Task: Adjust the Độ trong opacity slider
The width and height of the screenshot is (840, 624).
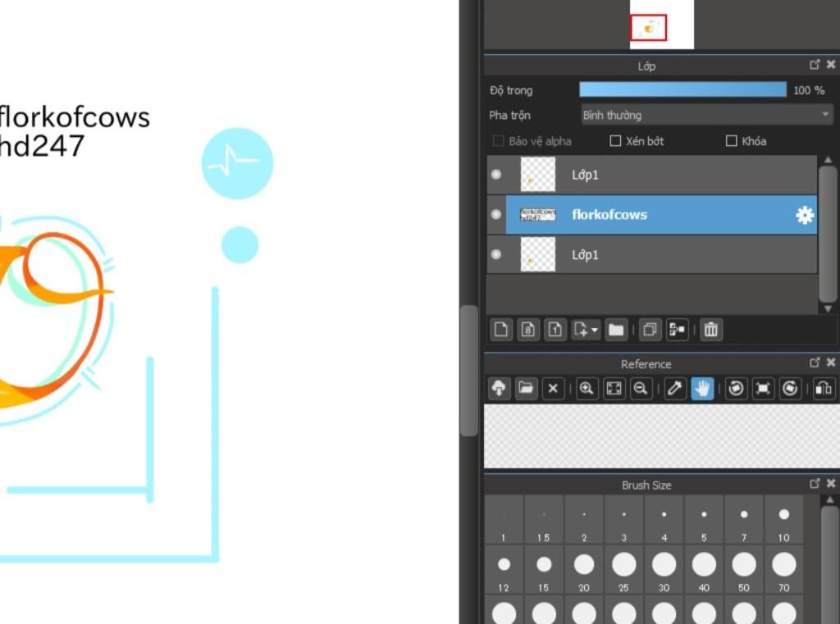Action: (x=682, y=89)
